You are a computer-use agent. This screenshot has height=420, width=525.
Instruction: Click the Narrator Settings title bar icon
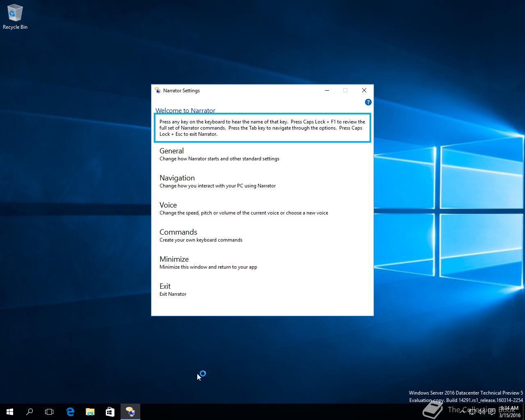(157, 90)
